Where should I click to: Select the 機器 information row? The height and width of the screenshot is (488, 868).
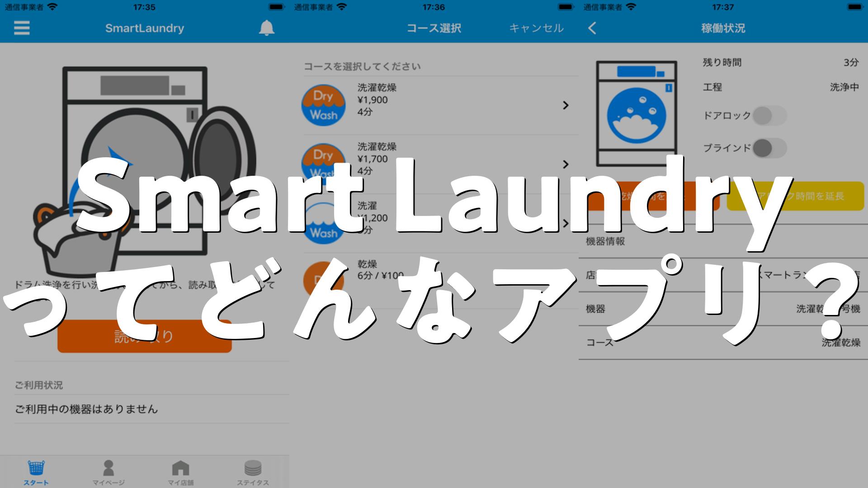(723, 309)
